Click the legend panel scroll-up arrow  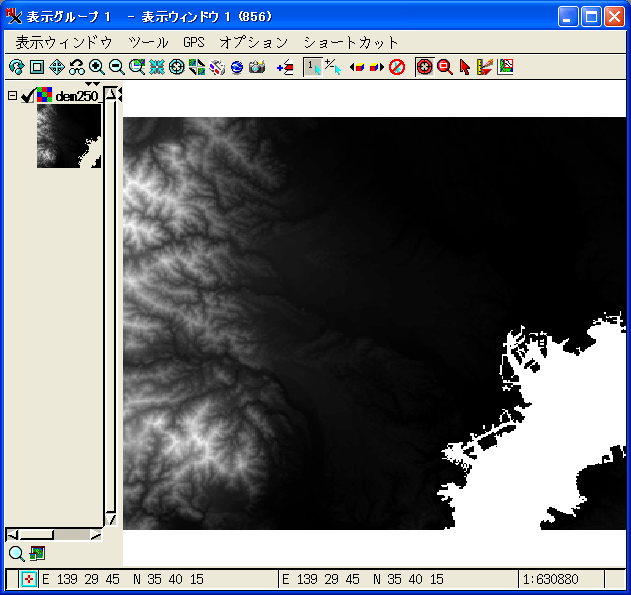(110, 95)
